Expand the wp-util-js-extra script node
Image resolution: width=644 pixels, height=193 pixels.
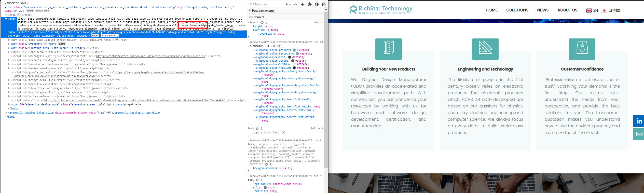click(x=9, y=92)
